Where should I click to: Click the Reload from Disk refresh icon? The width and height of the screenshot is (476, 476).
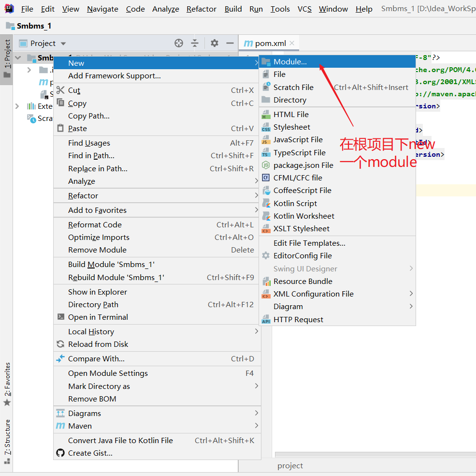point(60,344)
